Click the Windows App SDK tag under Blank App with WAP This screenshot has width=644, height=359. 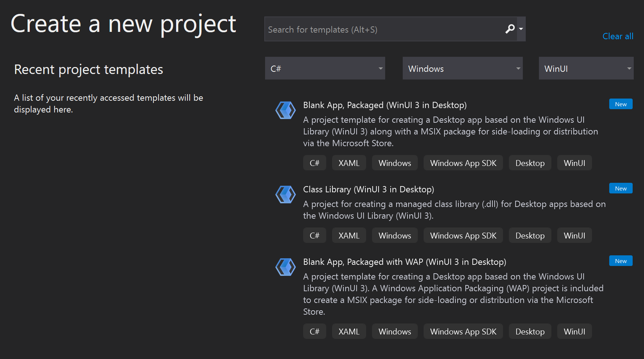[463, 331]
